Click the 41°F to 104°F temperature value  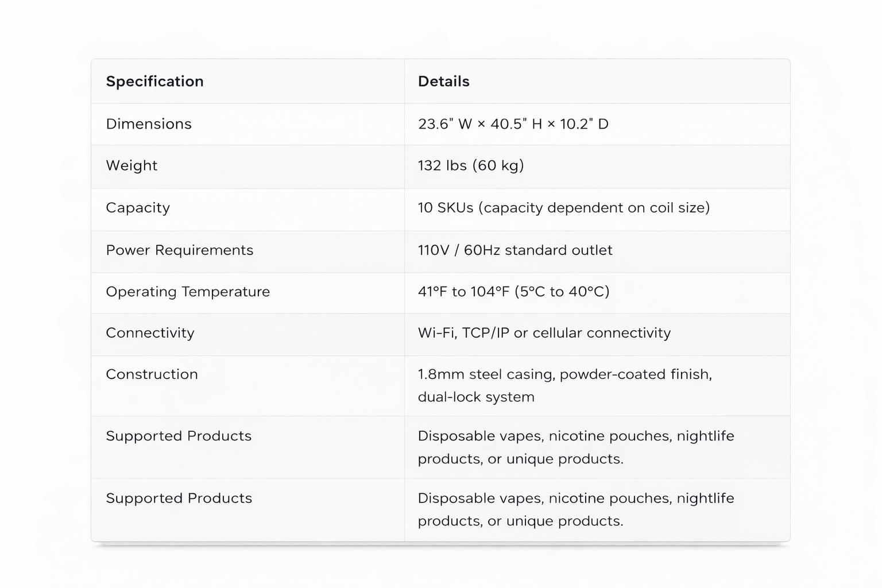click(513, 292)
